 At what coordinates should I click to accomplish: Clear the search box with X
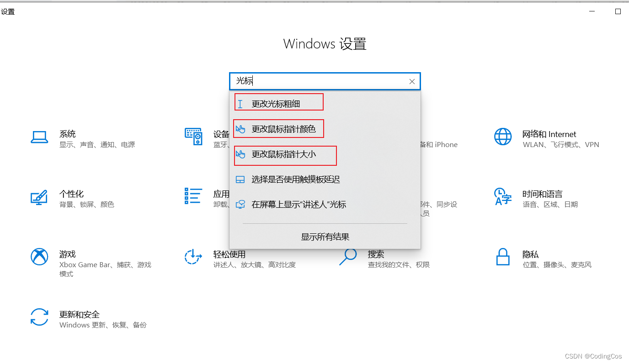click(412, 81)
